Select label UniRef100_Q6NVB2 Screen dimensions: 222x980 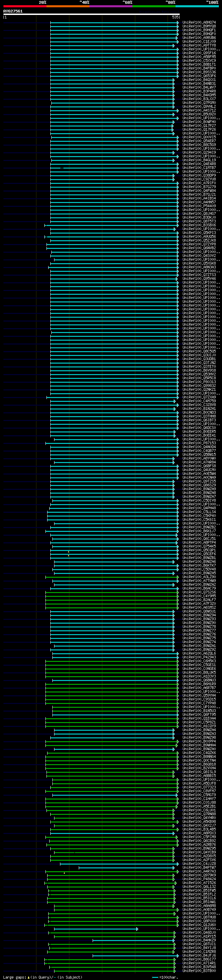(199, 248)
